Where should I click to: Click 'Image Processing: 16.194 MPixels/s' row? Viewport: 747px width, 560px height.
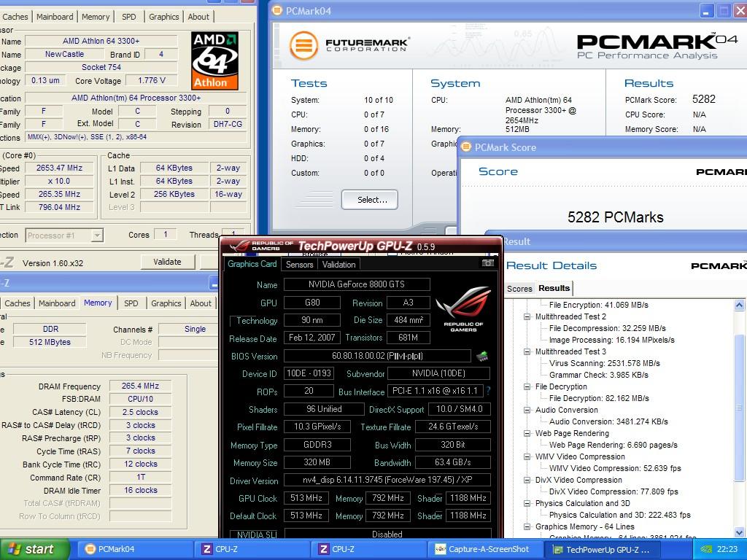coord(612,340)
